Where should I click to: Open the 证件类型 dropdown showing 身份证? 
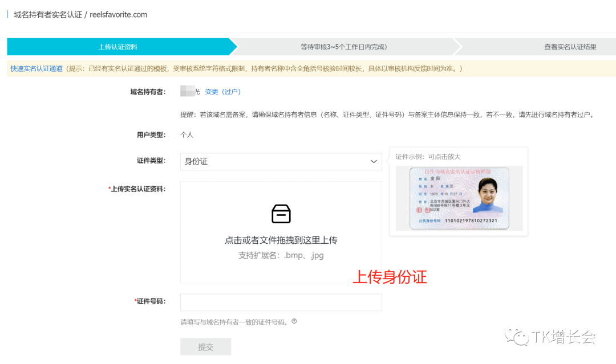click(x=279, y=161)
